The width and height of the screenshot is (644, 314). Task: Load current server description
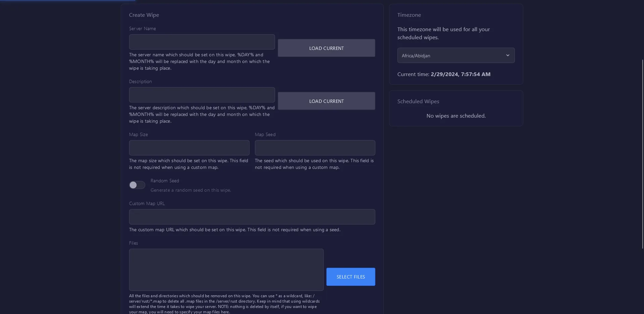(326, 101)
